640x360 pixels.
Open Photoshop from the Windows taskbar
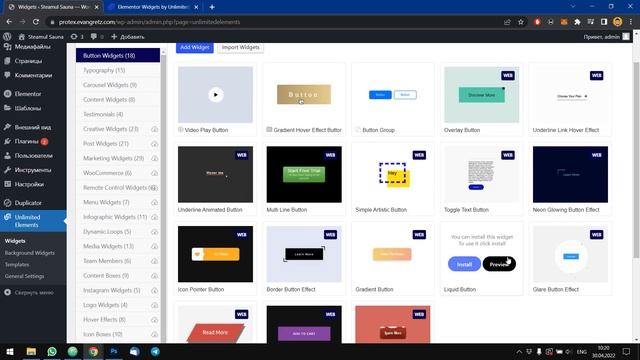pyautogui.click(x=114, y=351)
